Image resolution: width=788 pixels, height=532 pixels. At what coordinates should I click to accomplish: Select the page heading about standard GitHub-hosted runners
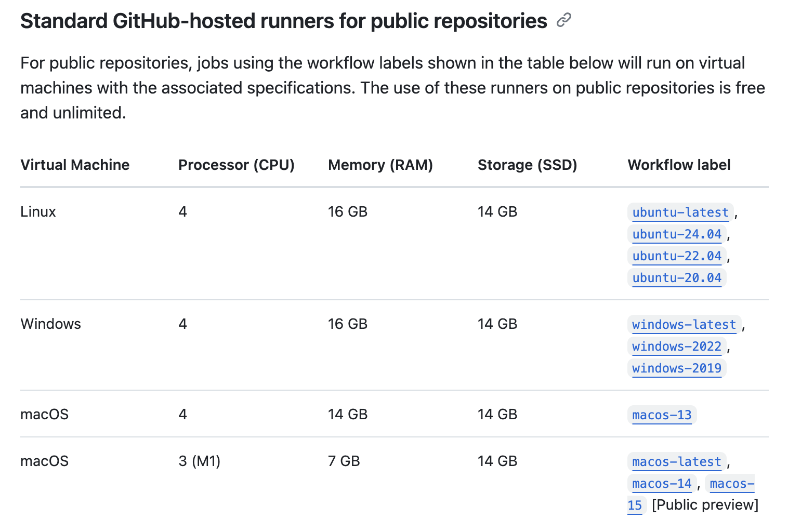tap(284, 21)
